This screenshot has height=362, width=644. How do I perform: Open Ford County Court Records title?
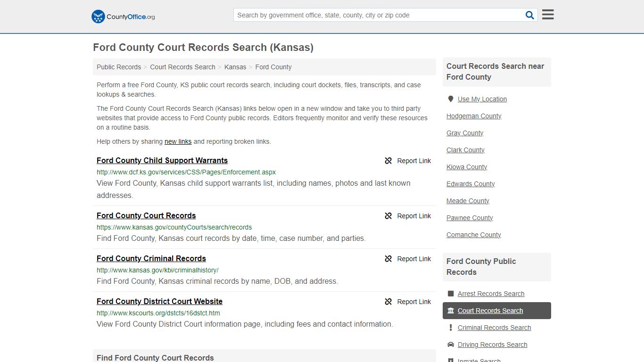[146, 215]
